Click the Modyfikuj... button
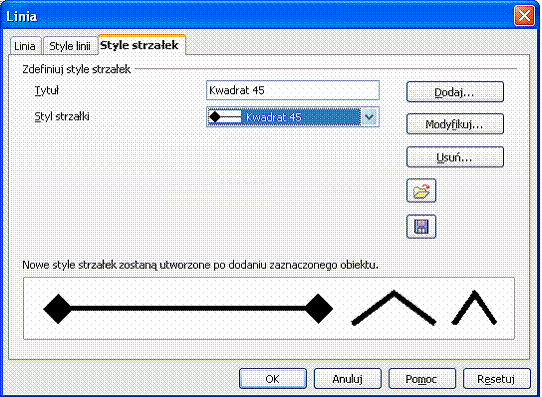The image size is (542, 397). pyautogui.click(x=455, y=124)
